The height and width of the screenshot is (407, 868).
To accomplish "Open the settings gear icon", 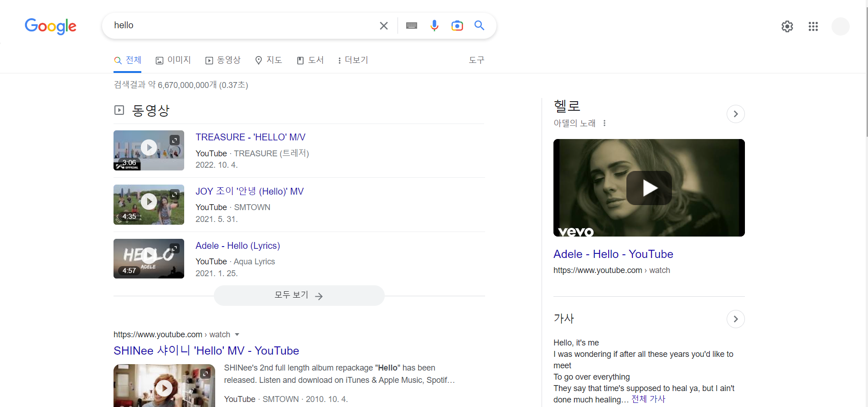I will click(787, 26).
